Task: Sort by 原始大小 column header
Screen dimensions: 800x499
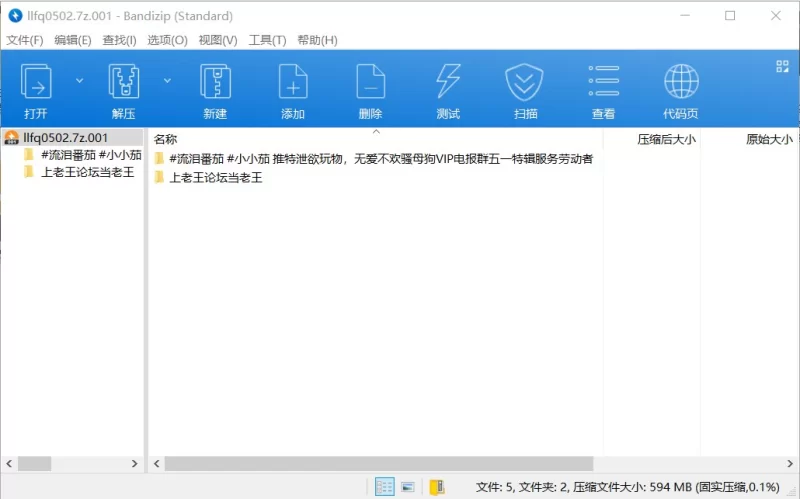Action: click(769, 139)
